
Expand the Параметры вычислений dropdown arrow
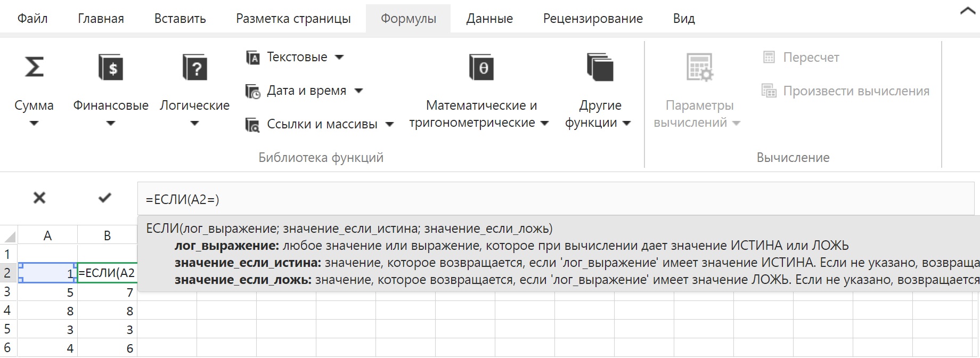[x=736, y=123]
